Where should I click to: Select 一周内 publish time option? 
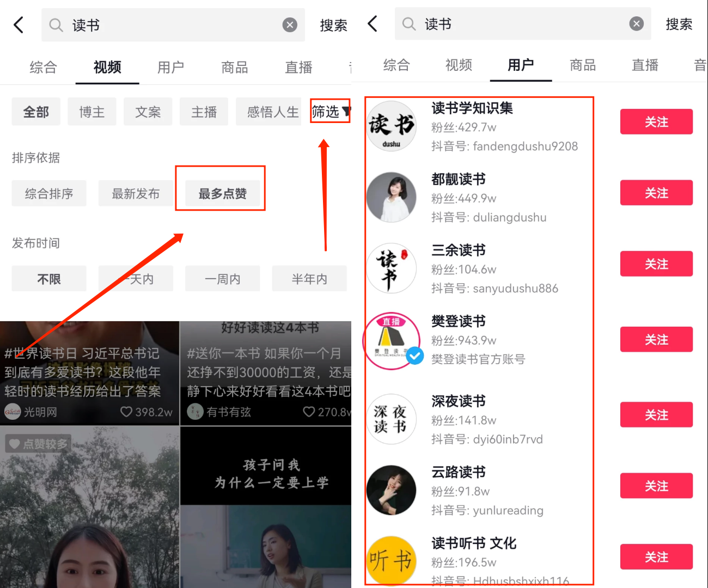pos(223,279)
